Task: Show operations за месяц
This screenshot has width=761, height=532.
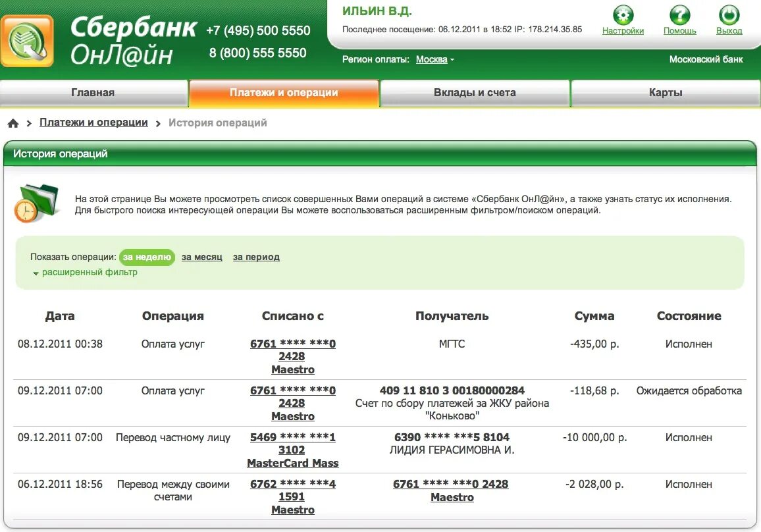Action: [x=202, y=257]
